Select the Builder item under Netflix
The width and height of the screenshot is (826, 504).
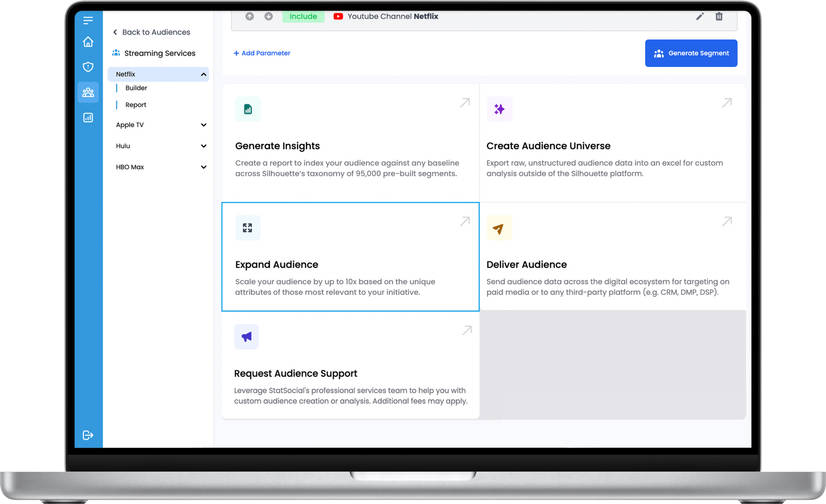pyautogui.click(x=136, y=88)
